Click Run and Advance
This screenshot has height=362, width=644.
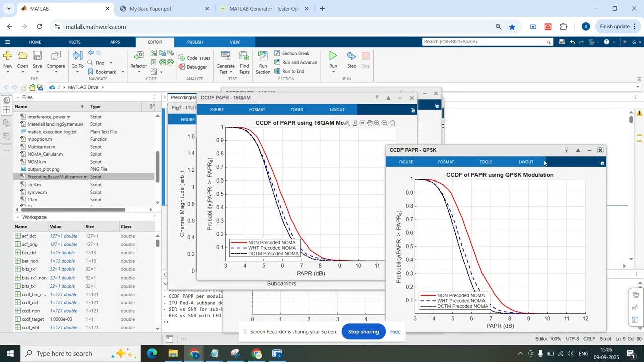[295, 62]
